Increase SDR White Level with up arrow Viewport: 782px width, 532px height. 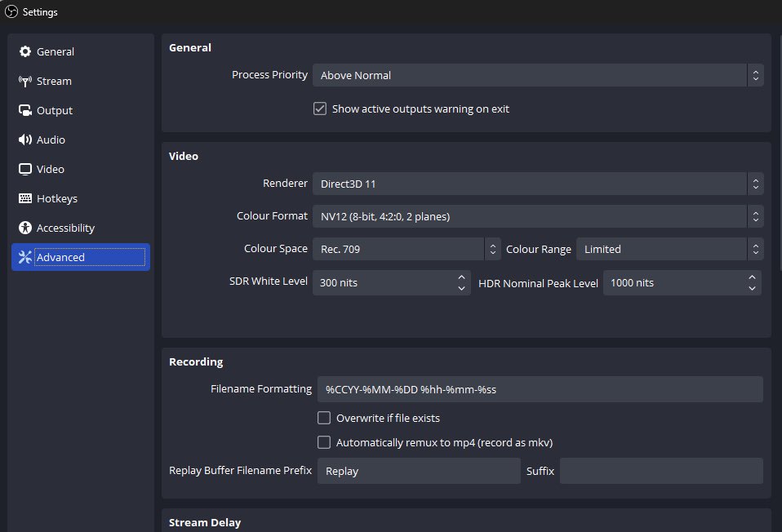(461, 277)
